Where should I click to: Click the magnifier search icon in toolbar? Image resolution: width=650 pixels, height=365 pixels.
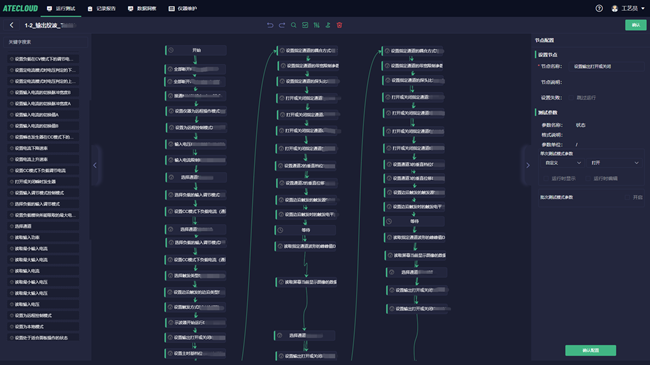(293, 25)
